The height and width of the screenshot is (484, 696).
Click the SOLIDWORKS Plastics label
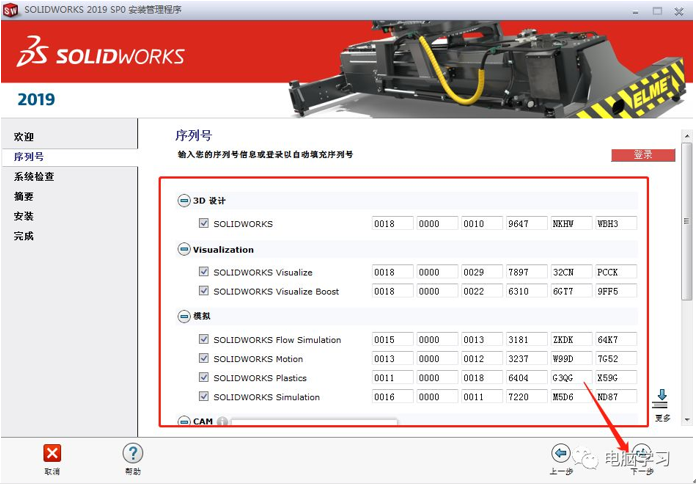[260, 378]
